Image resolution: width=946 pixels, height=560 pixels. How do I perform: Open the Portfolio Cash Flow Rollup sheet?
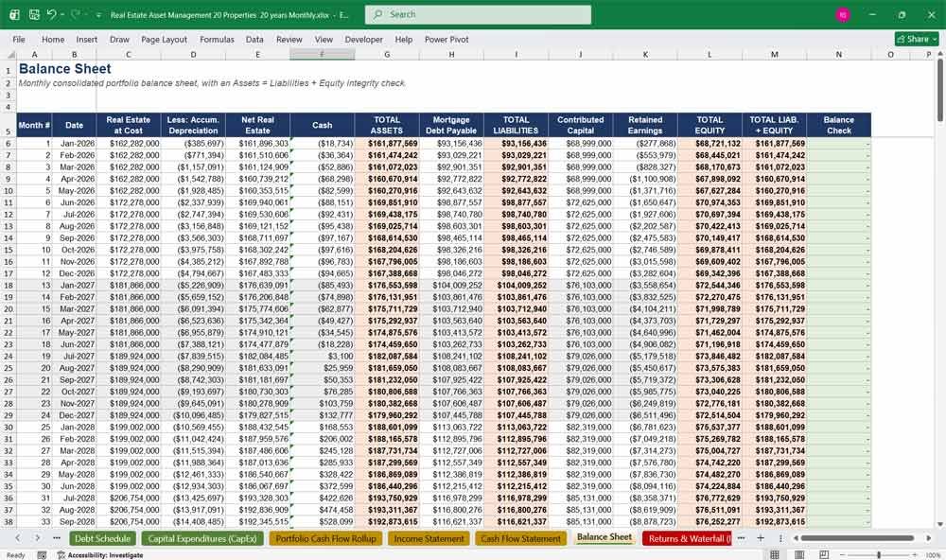(x=325, y=539)
